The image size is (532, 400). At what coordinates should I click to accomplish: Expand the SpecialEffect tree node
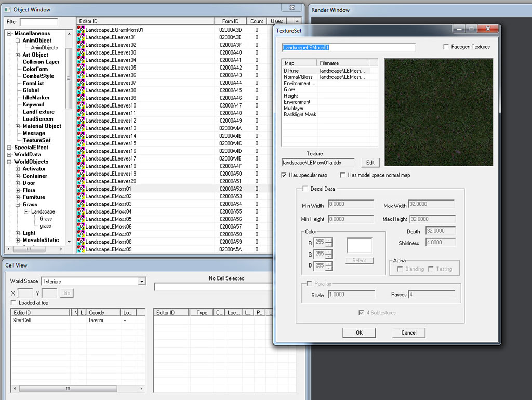tap(9, 148)
